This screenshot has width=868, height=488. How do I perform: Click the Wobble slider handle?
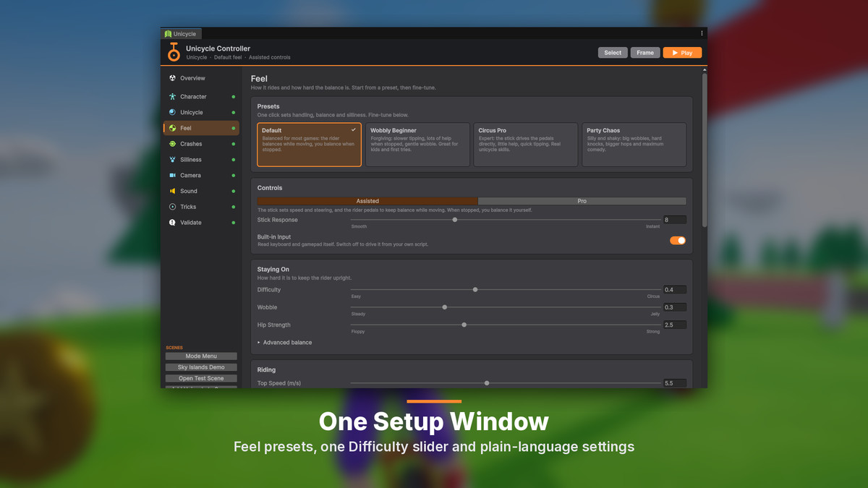point(445,307)
